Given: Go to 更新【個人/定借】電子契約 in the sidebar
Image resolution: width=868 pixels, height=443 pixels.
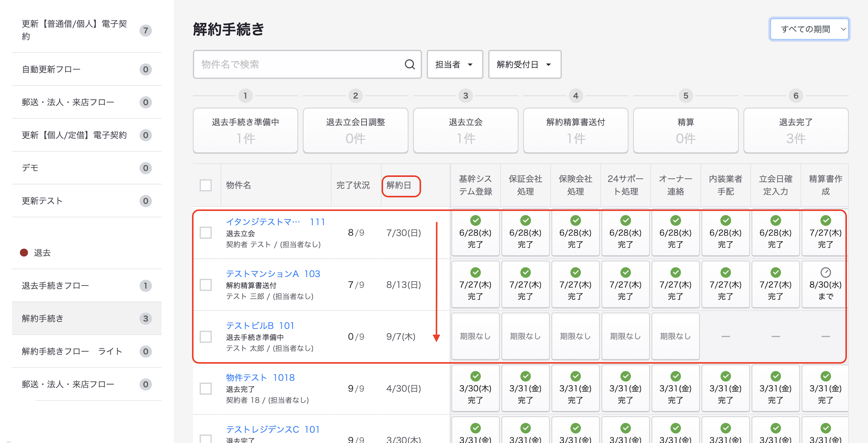Looking at the screenshot, I should (87, 135).
